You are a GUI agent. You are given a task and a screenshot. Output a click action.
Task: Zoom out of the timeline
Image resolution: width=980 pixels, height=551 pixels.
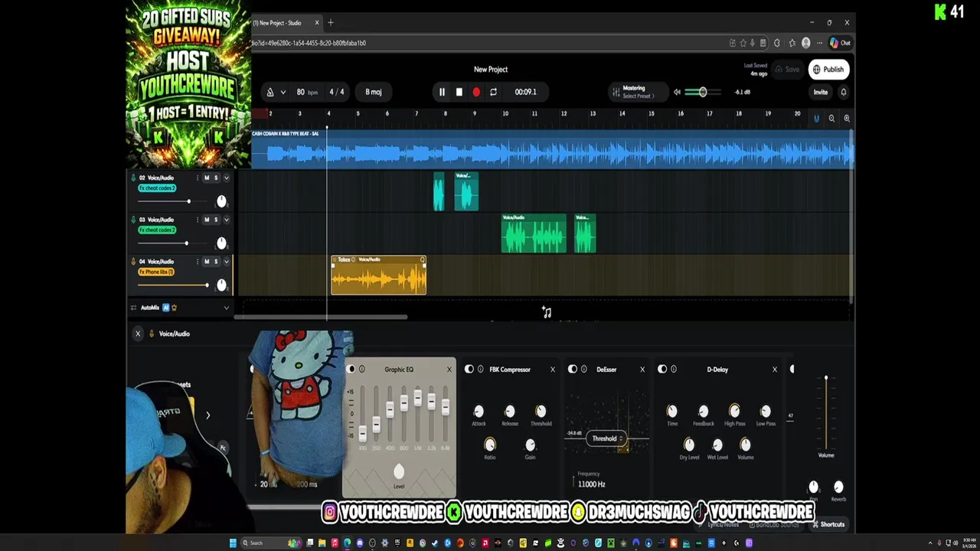pyautogui.click(x=831, y=118)
